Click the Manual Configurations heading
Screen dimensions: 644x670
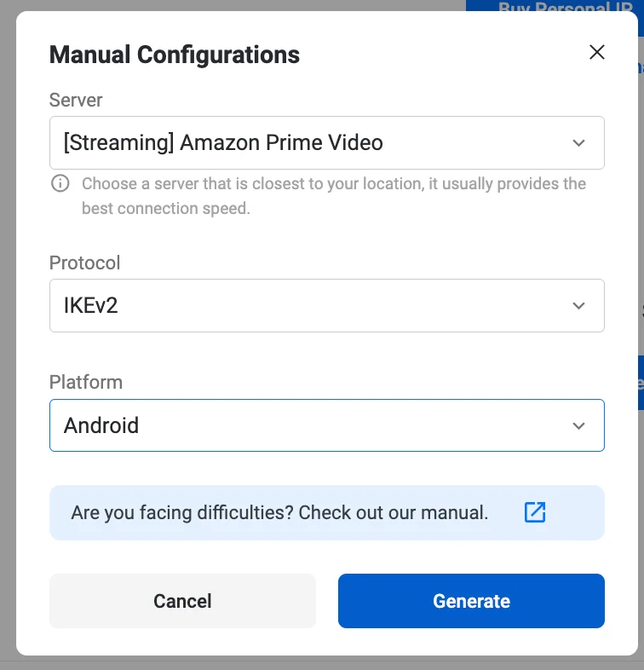coord(175,55)
